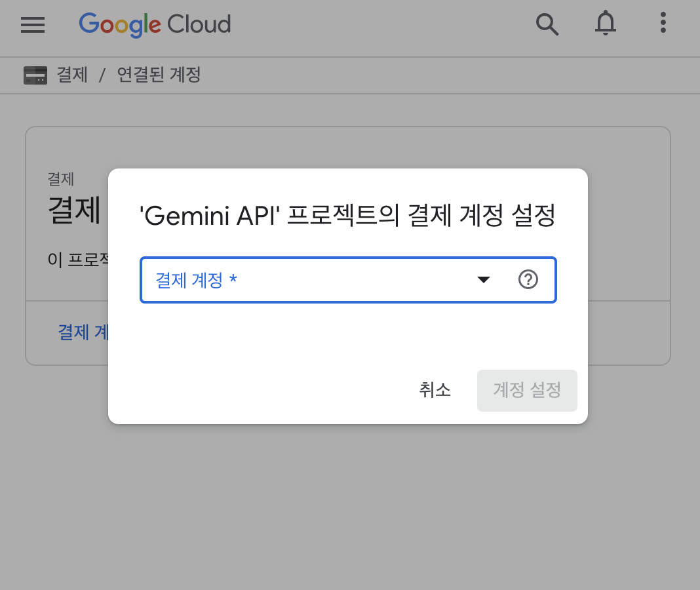This screenshot has width=700, height=590.
Task: Click the help question mark icon
Action: point(528,279)
